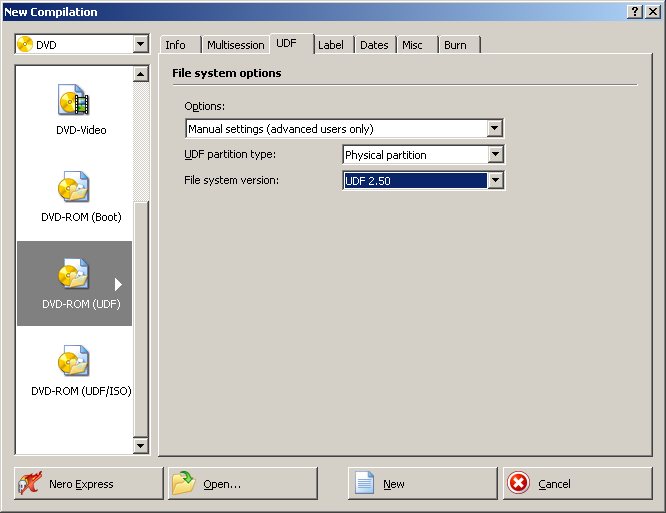
Task: Click the Nero Express button
Action: [x=88, y=483]
